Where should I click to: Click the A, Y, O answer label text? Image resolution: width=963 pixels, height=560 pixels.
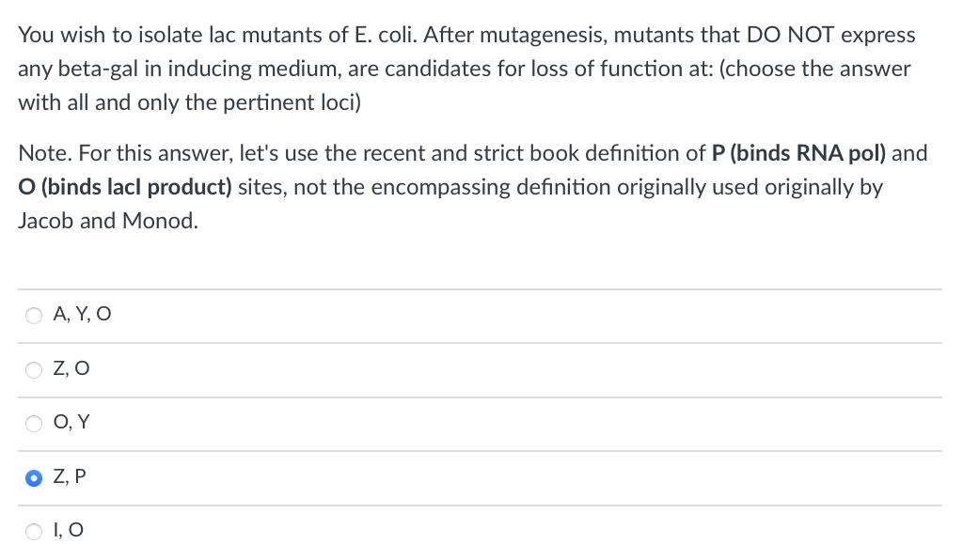pos(82,314)
